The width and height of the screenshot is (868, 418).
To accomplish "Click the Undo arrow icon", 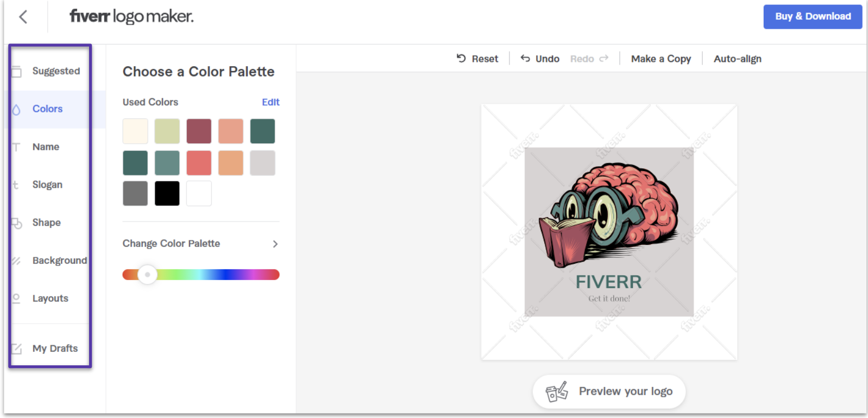I will point(525,58).
